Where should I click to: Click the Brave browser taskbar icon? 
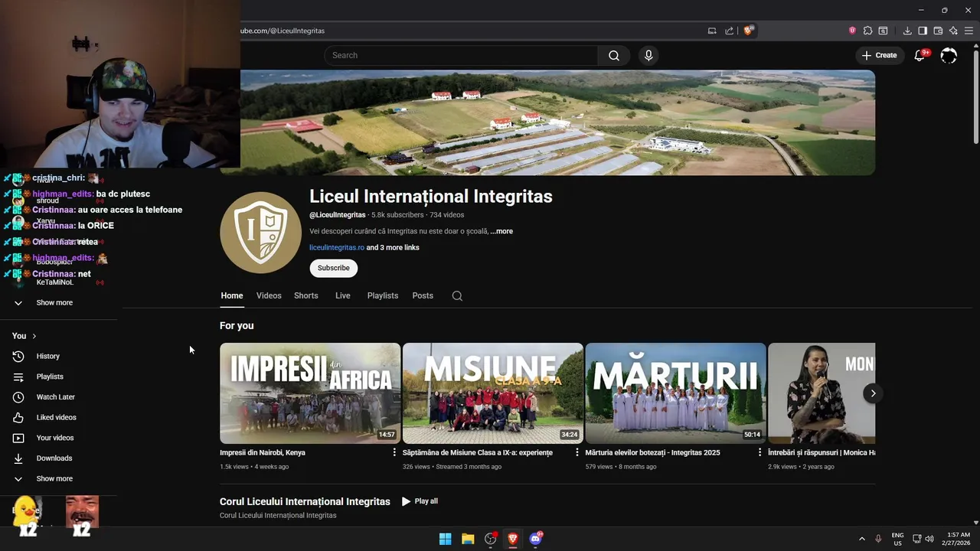pyautogui.click(x=513, y=539)
